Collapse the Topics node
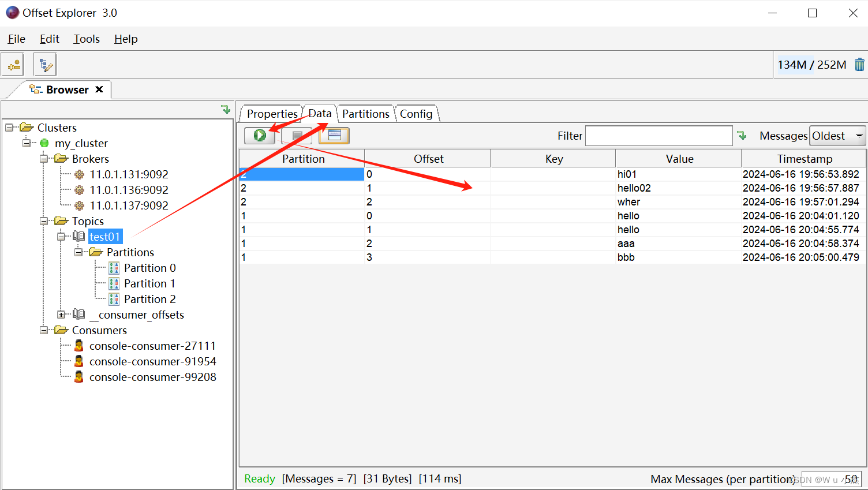 pos(44,221)
